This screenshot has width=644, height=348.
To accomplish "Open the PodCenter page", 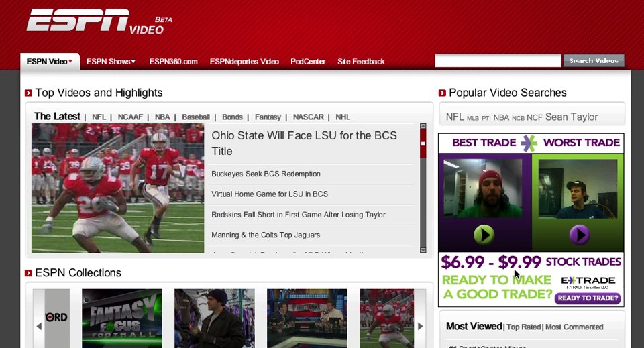I will (x=308, y=62).
